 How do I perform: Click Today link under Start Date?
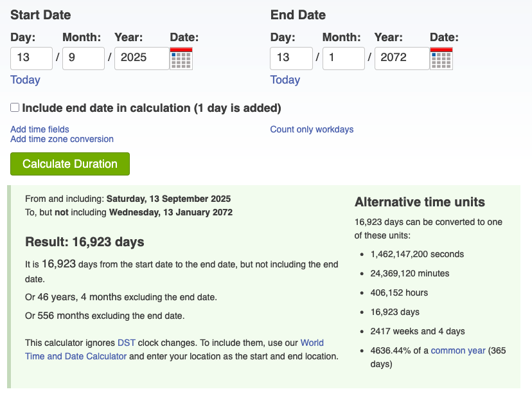click(25, 80)
